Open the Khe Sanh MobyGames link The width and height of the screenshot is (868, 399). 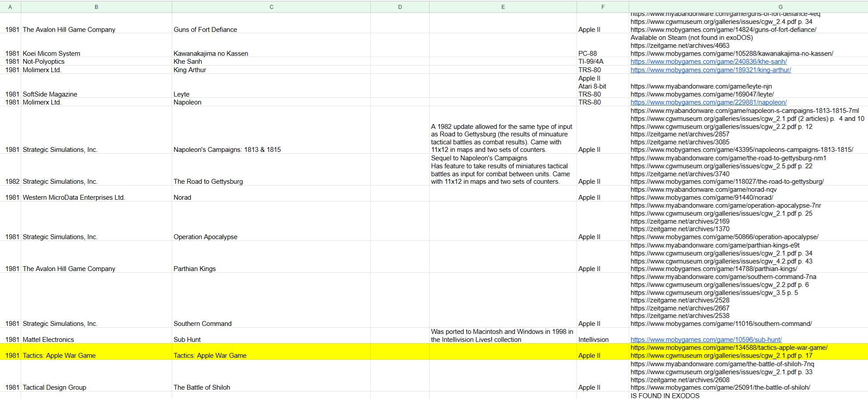coord(708,62)
